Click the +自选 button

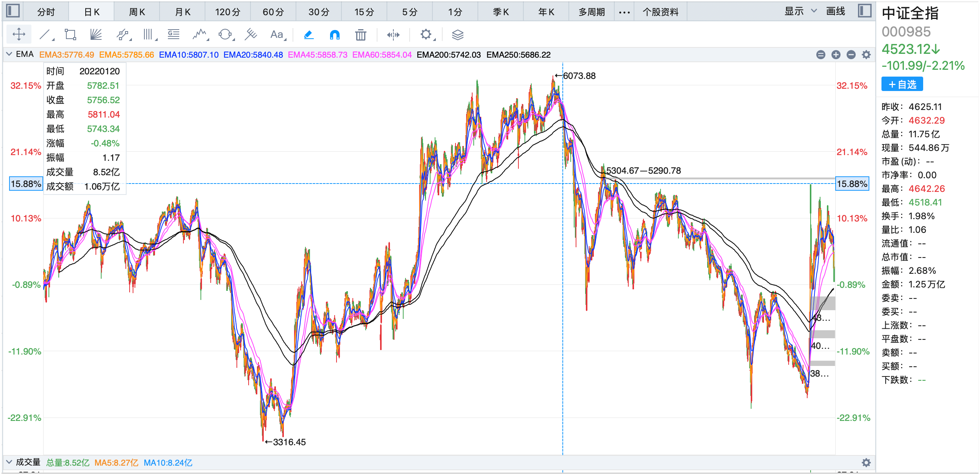click(902, 84)
